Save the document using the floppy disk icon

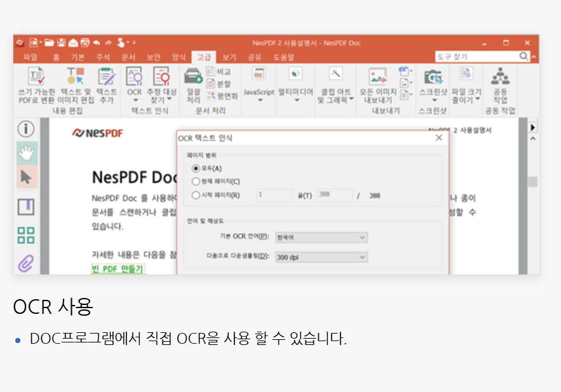61,43
